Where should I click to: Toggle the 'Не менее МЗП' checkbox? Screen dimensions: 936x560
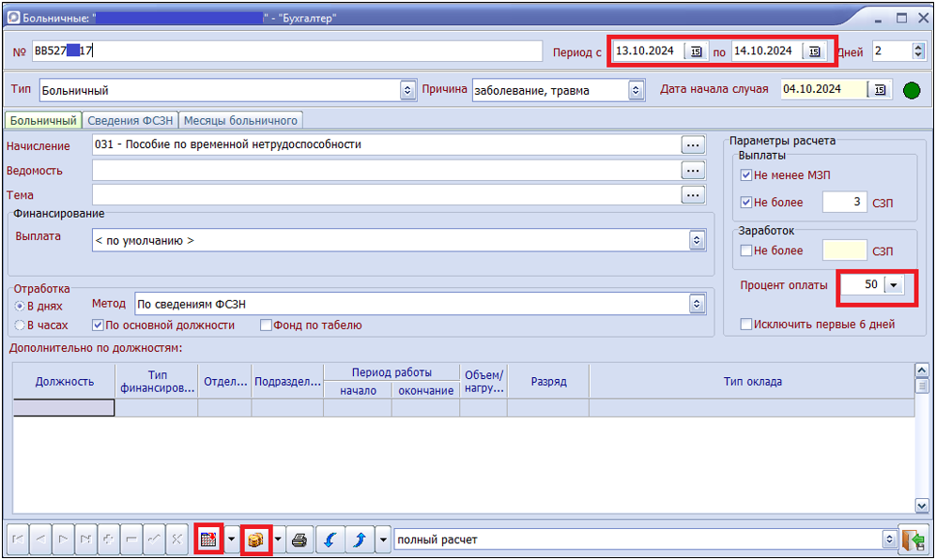[x=746, y=175]
